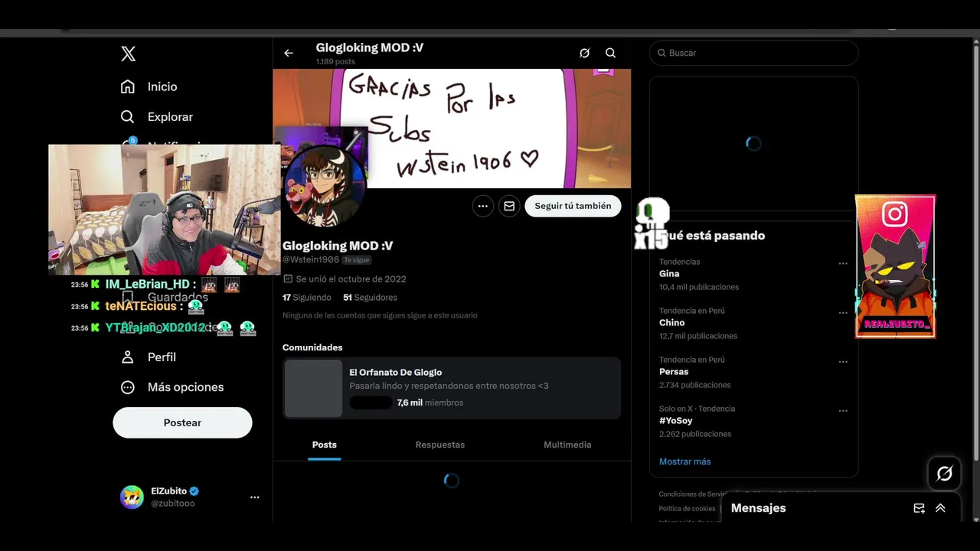Open the 51 Seguidores list

pos(370,297)
